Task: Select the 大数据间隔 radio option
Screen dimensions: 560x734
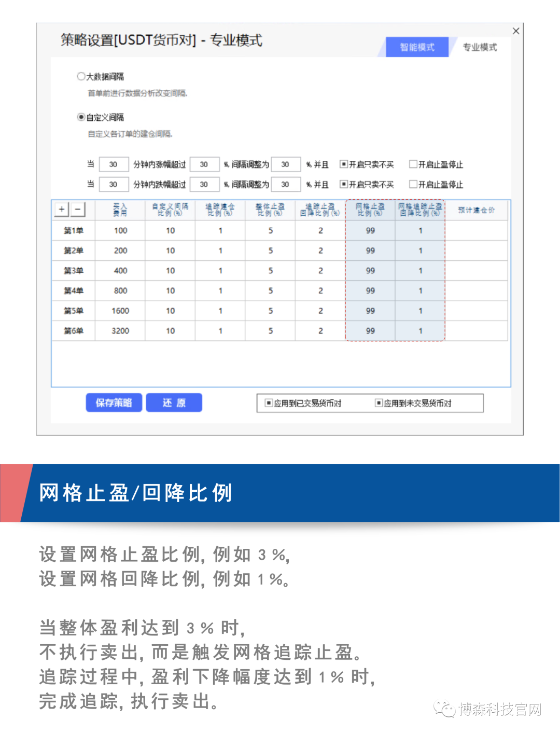Action: click(x=81, y=76)
